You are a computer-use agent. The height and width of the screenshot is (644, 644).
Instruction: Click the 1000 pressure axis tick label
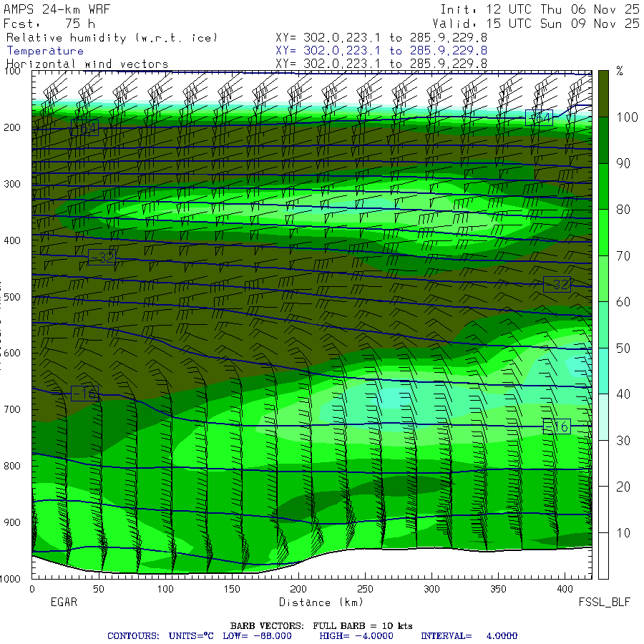tap(10, 579)
